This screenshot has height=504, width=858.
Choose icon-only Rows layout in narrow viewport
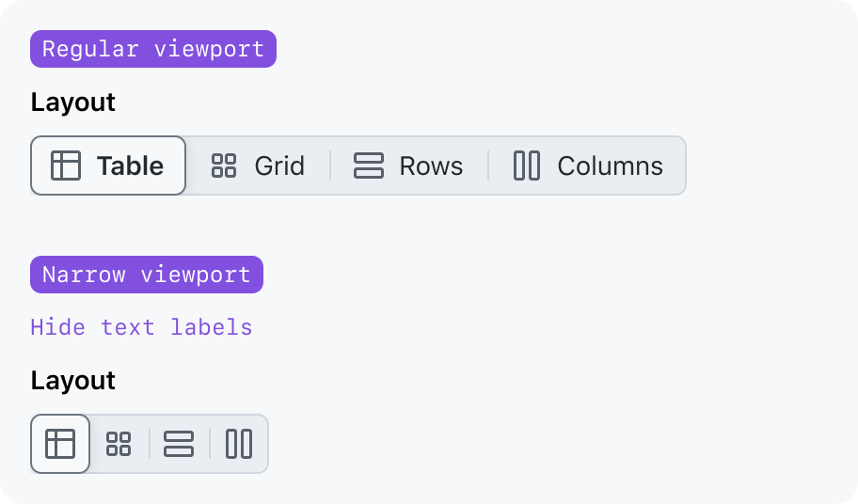179,444
